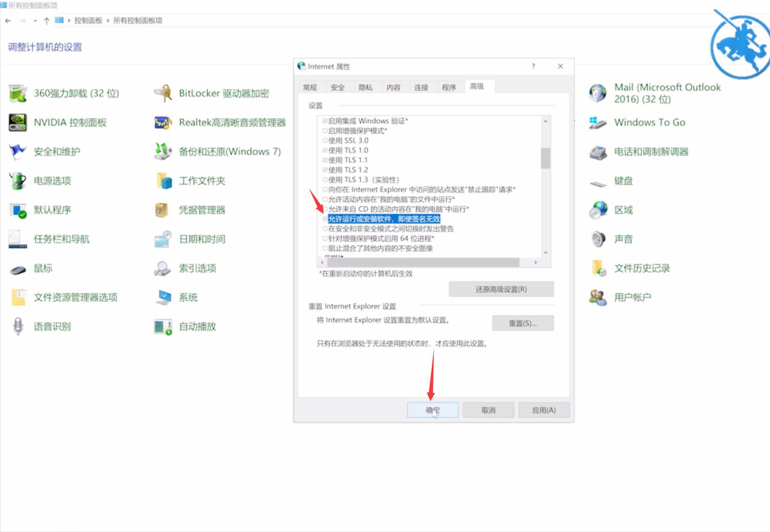Close the Internet 属性 dialog
The width and height of the screenshot is (770, 532).
click(x=560, y=66)
